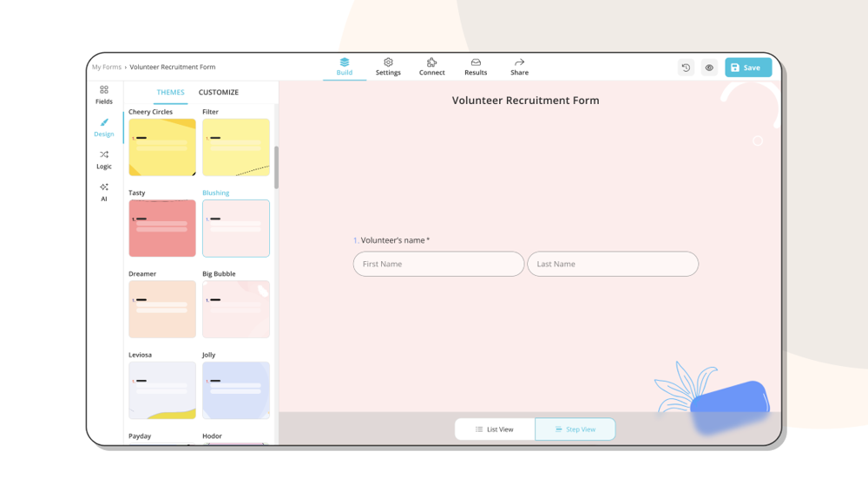
Task: Open the Logic panel icon
Action: (104, 160)
